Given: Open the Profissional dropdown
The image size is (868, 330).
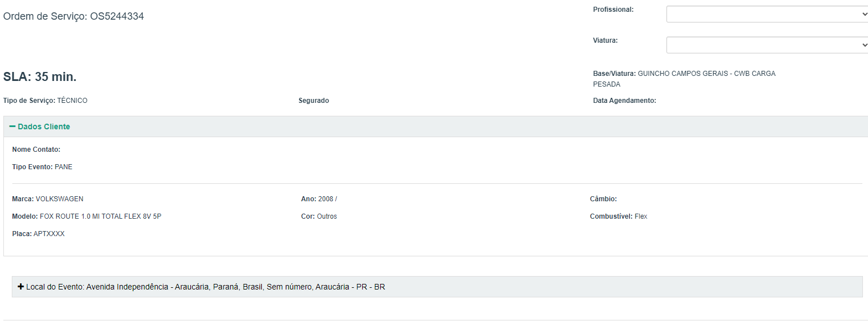Looking at the screenshot, I should point(767,14).
